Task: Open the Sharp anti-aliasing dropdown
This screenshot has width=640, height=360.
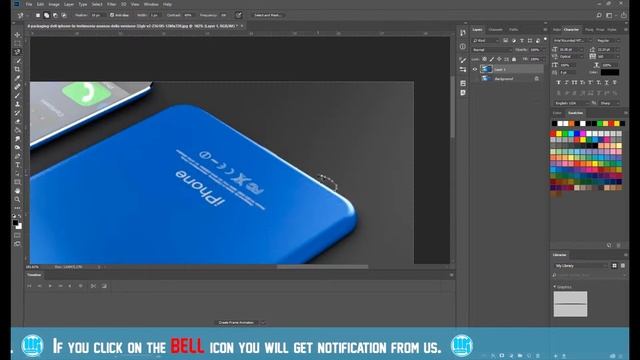Action: coord(609,103)
